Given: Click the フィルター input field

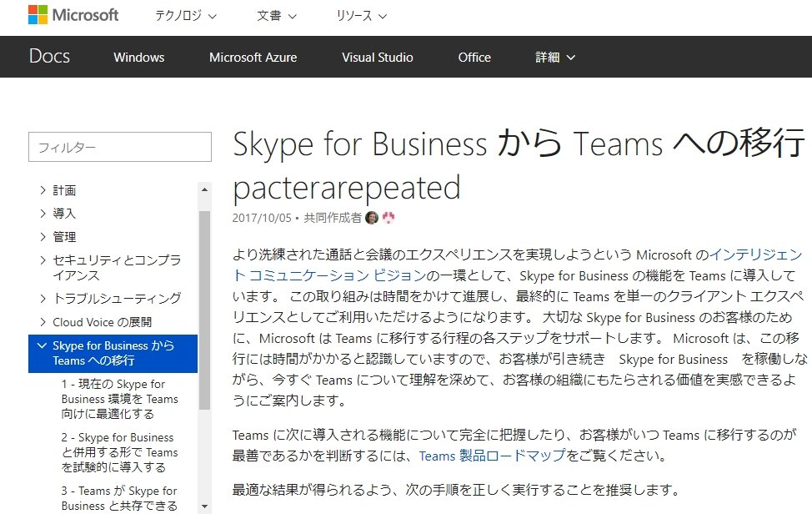Looking at the screenshot, I should click(x=119, y=147).
